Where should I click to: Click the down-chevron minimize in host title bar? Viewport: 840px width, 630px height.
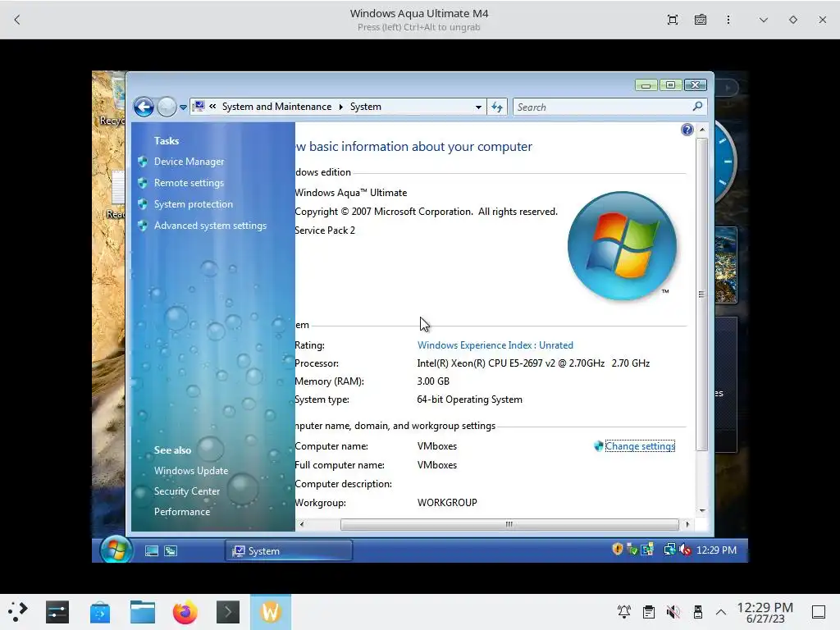tap(764, 20)
